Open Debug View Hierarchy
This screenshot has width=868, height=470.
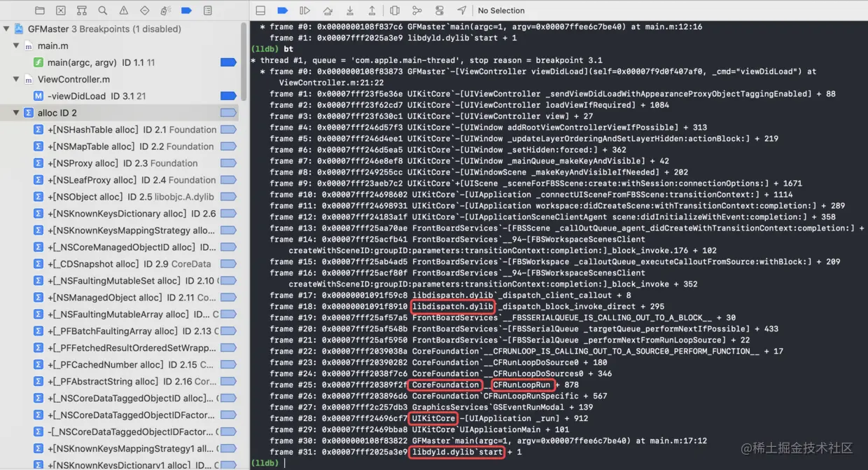[395, 11]
